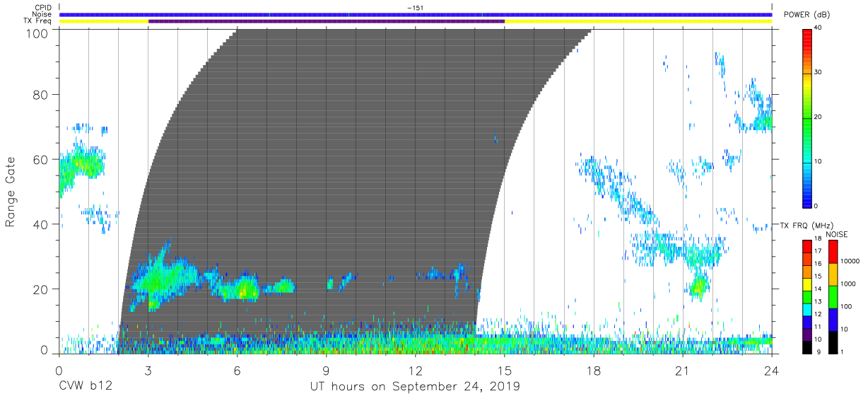
Task: Click the 24 tick on the UT hours axis
Action: click(x=772, y=370)
